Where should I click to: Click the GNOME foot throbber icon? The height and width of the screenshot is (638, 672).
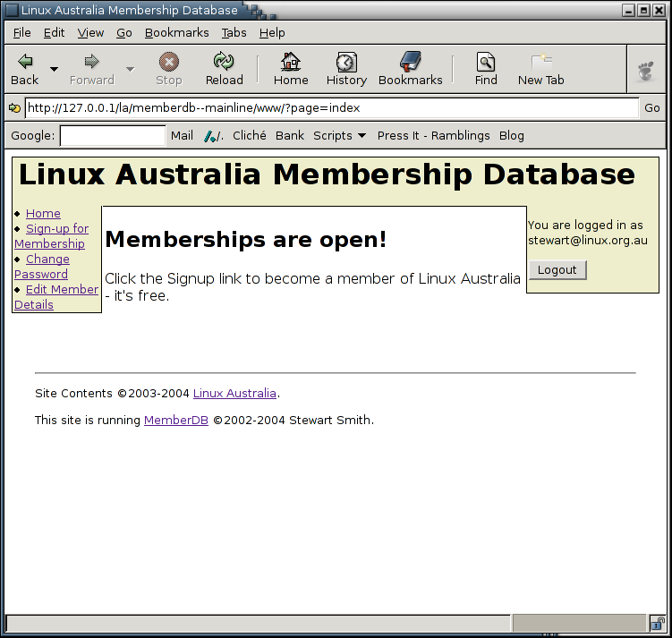coord(645,71)
